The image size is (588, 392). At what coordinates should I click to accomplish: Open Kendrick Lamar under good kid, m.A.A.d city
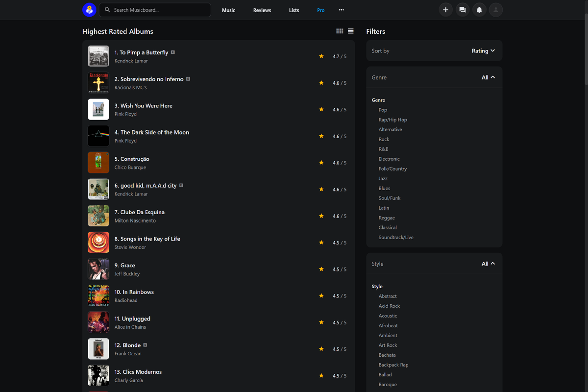coord(131,194)
